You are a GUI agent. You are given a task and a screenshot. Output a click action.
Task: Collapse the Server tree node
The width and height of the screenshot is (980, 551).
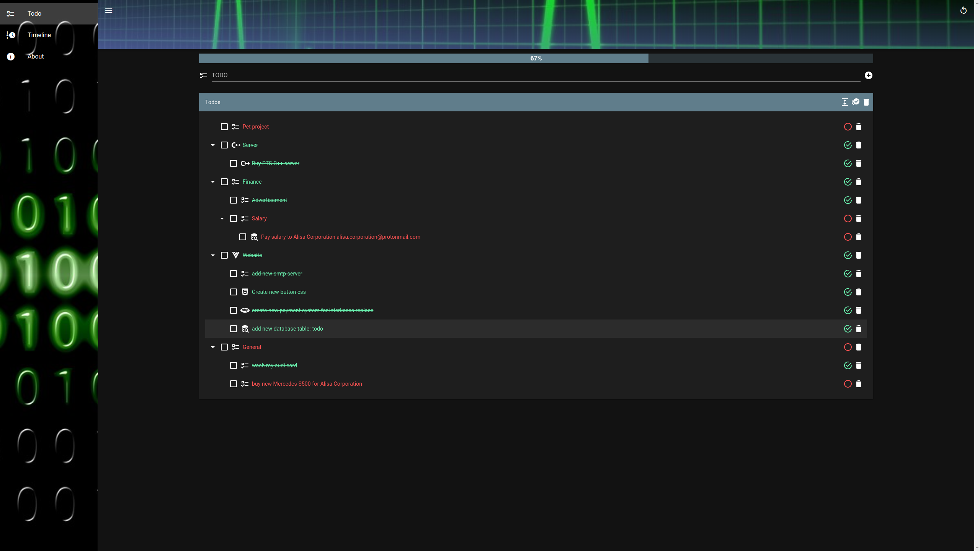(213, 145)
